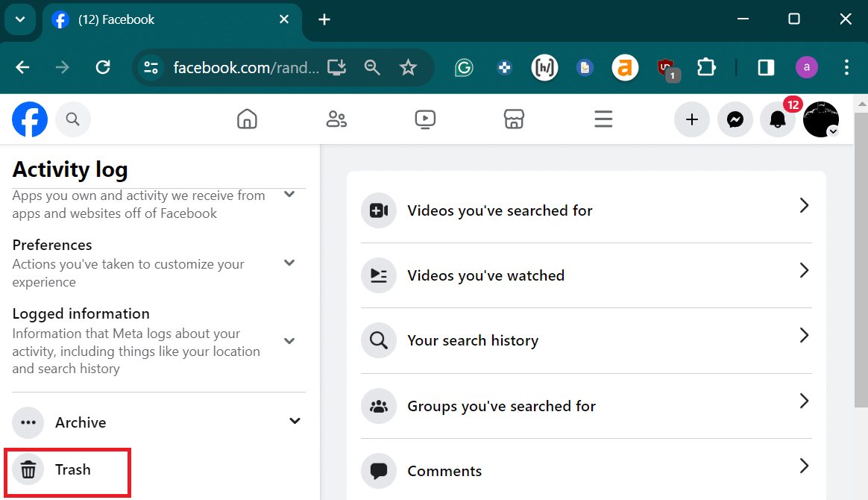This screenshot has width=868, height=500.
Task: Open Chrome three-dot menu
Action: pos(846,68)
